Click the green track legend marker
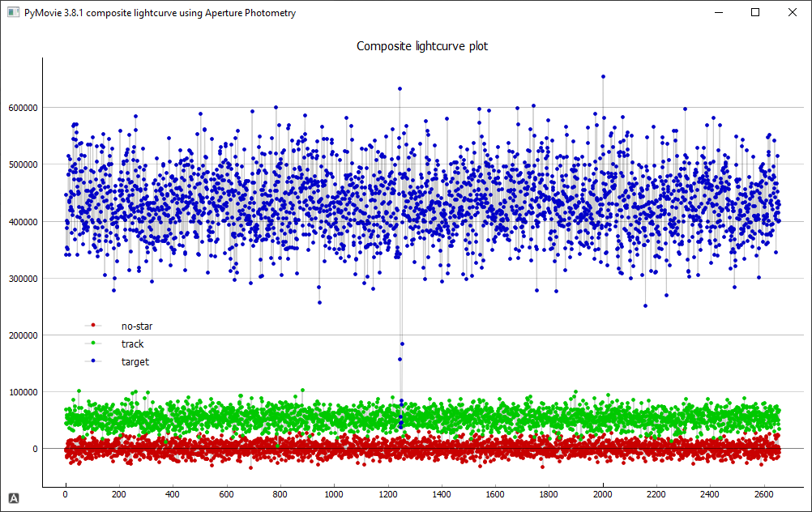 pos(93,343)
